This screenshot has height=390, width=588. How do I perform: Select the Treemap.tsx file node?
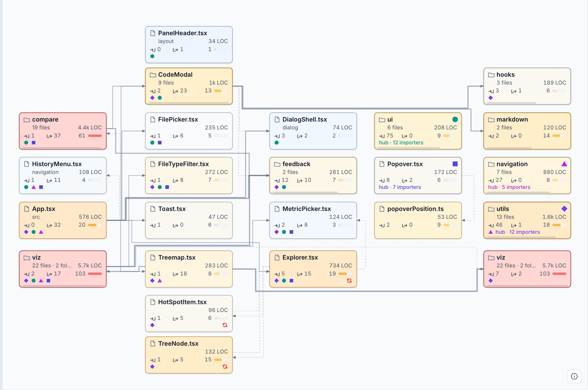tap(189, 269)
